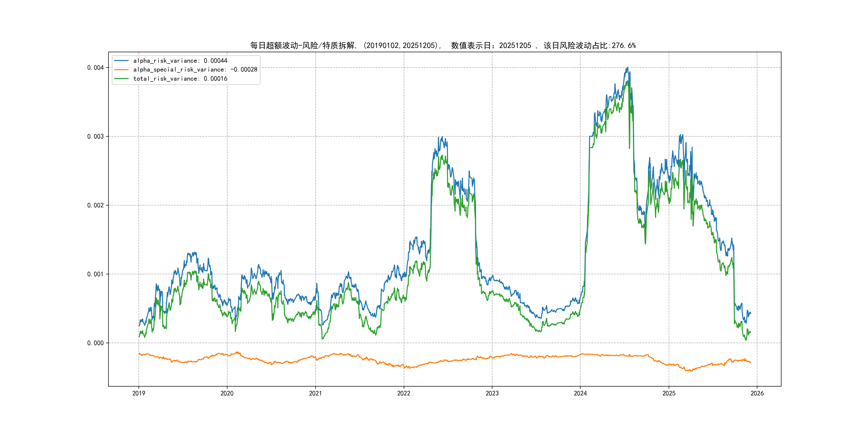Click the 2023 x-axis tick label

pyautogui.click(x=492, y=393)
